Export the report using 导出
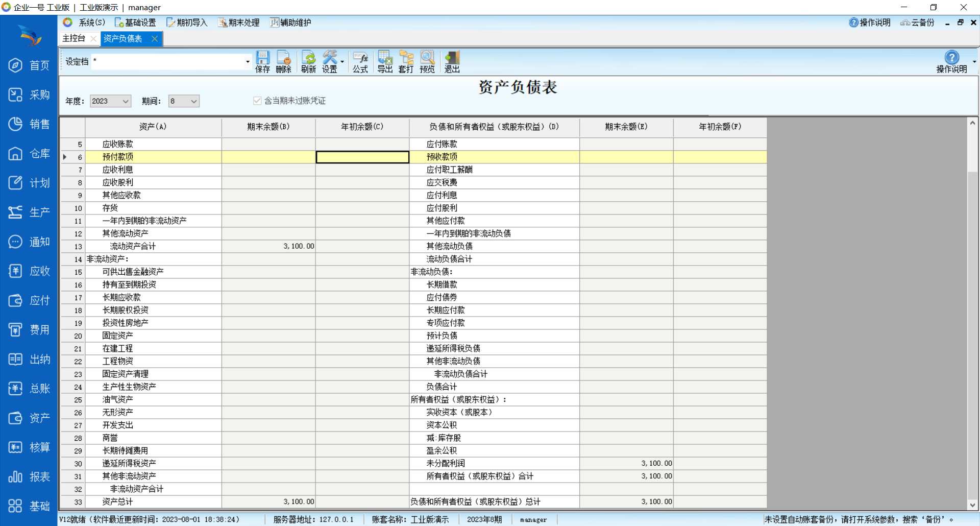Screen dimensions: 980x526 [x=385, y=61]
